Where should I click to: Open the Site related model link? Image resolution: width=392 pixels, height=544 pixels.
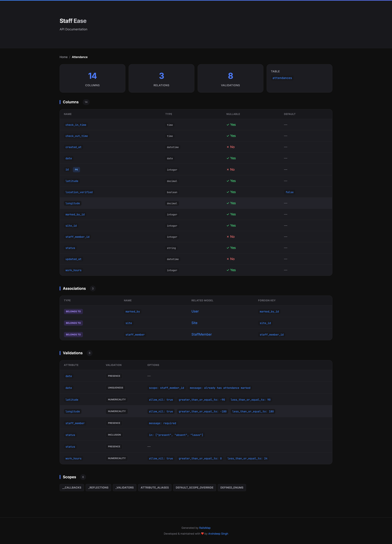click(194, 323)
